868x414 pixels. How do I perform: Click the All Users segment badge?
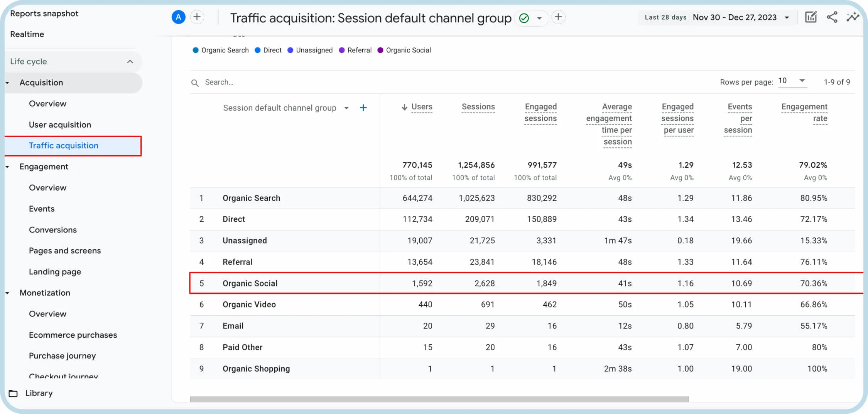pyautogui.click(x=178, y=17)
